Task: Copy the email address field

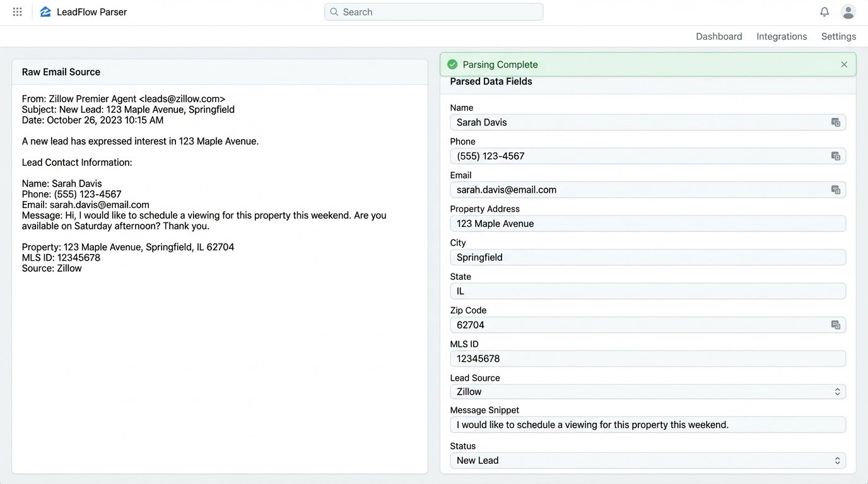Action: [835, 189]
